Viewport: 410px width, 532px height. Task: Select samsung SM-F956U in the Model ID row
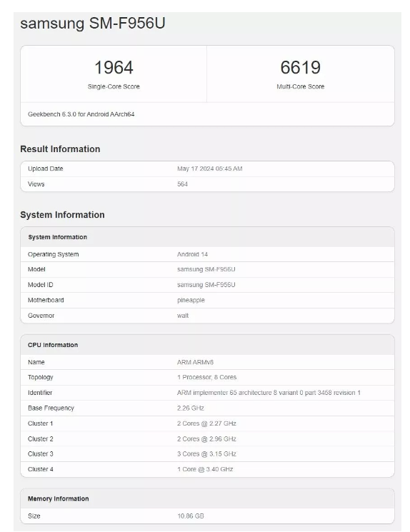pos(206,285)
